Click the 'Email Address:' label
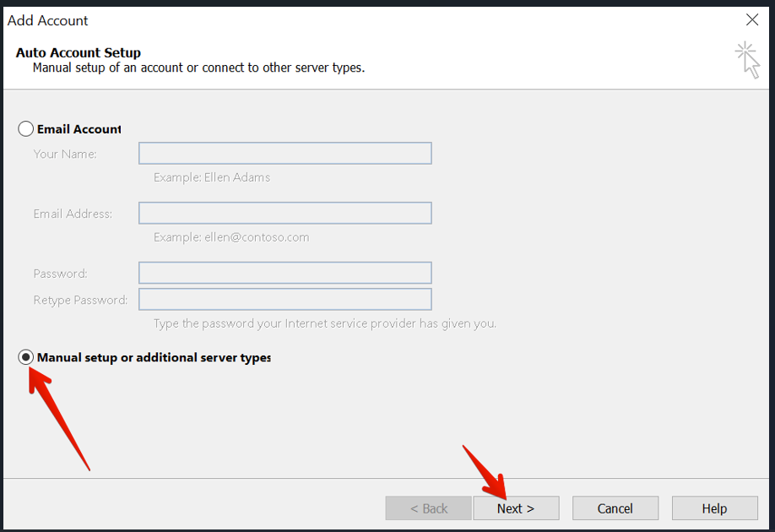This screenshot has width=775, height=532. [x=73, y=214]
